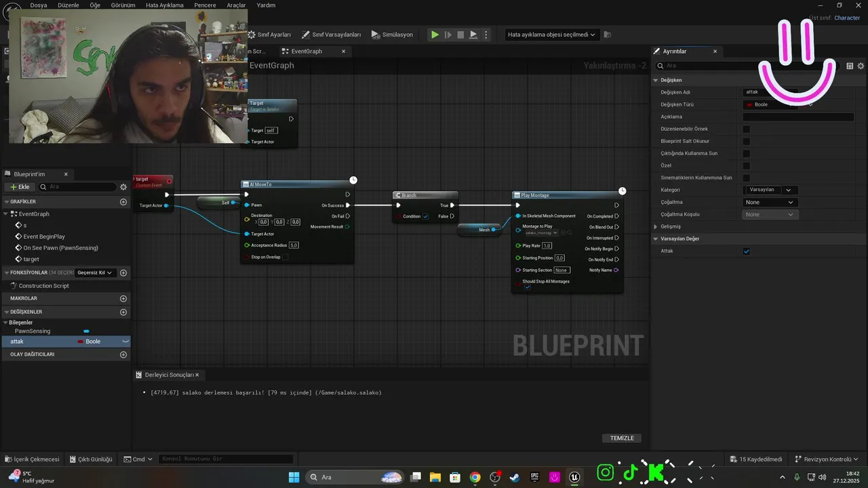
Task: Open Revizyon Kontrolü menu
Action: 827,459
